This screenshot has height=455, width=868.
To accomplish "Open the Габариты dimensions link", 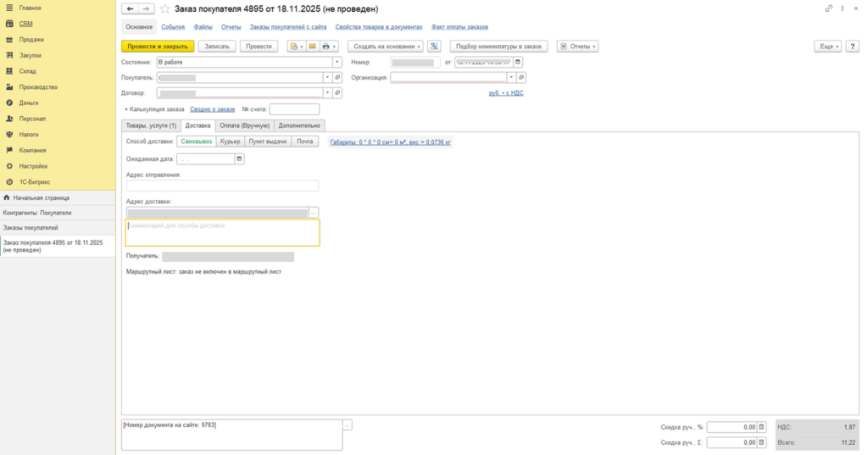I will [x=390, y=142].
